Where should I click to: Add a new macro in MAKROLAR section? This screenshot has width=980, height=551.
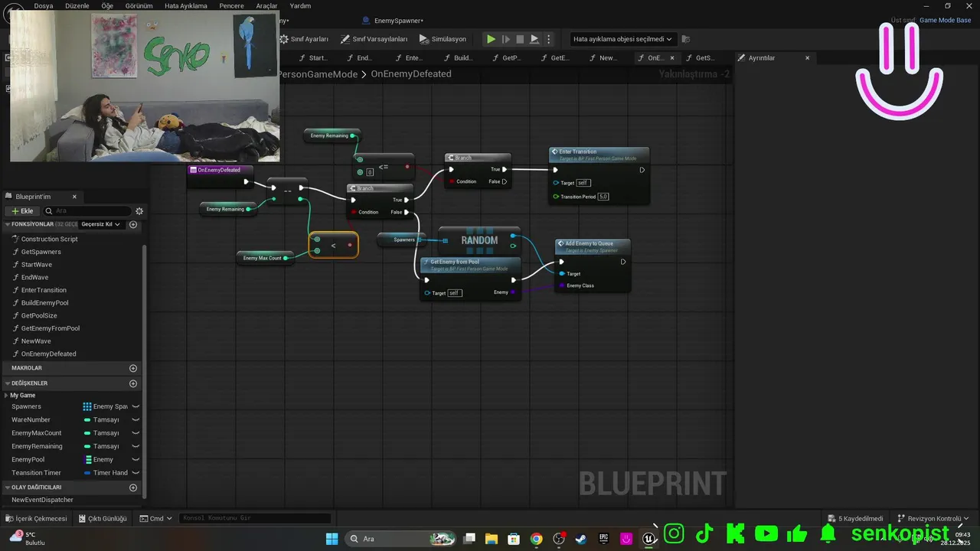pyautogui.click(x=133, y=368)
